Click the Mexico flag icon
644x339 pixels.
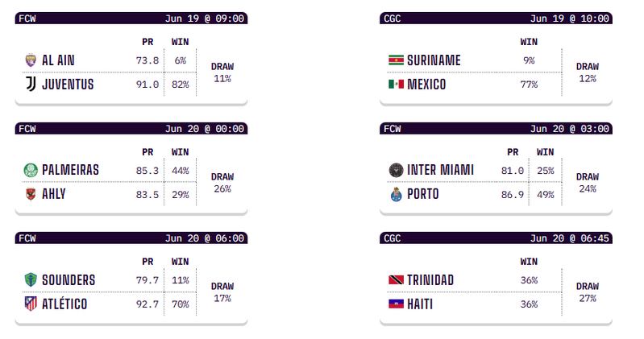coord(395,84)
